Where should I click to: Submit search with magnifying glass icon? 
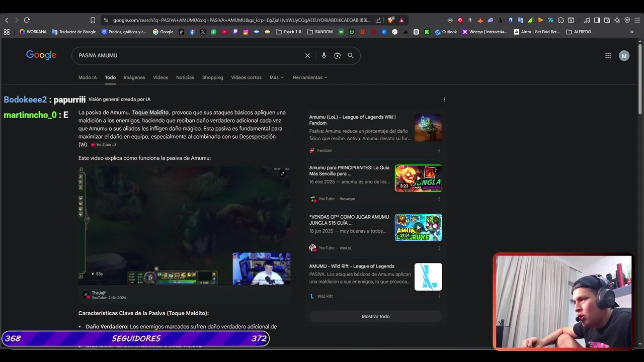coord(351,55)
